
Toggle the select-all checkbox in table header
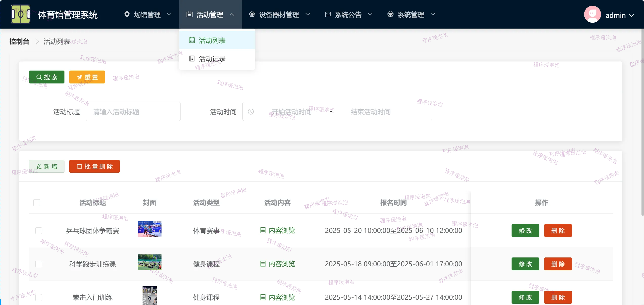[37, 203]
